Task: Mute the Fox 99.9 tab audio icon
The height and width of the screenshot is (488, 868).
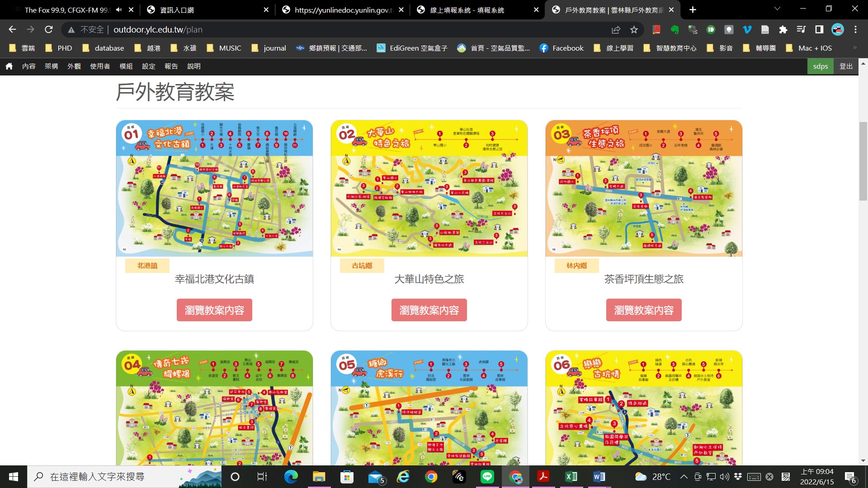Action: point(119,9)
